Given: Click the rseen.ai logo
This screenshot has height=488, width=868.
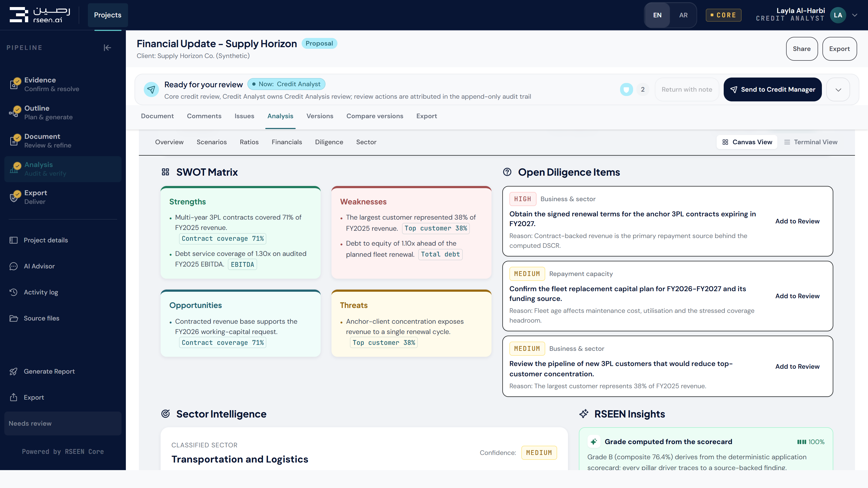Looking at the screenshot, I should click(x=40, y=15).
